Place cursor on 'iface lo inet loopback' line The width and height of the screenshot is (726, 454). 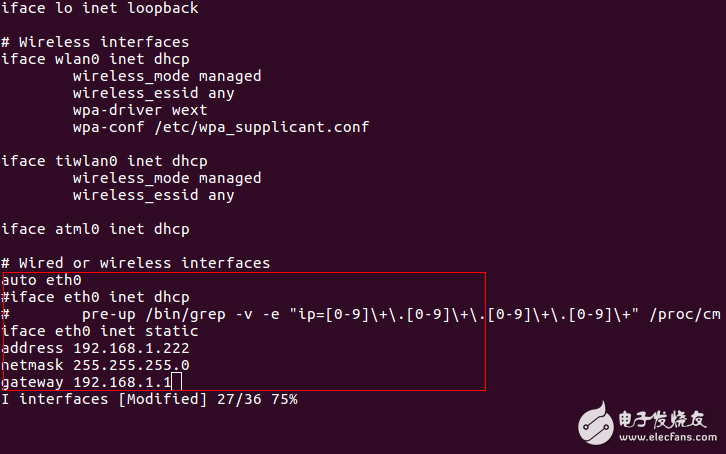[x=100, y=8]
